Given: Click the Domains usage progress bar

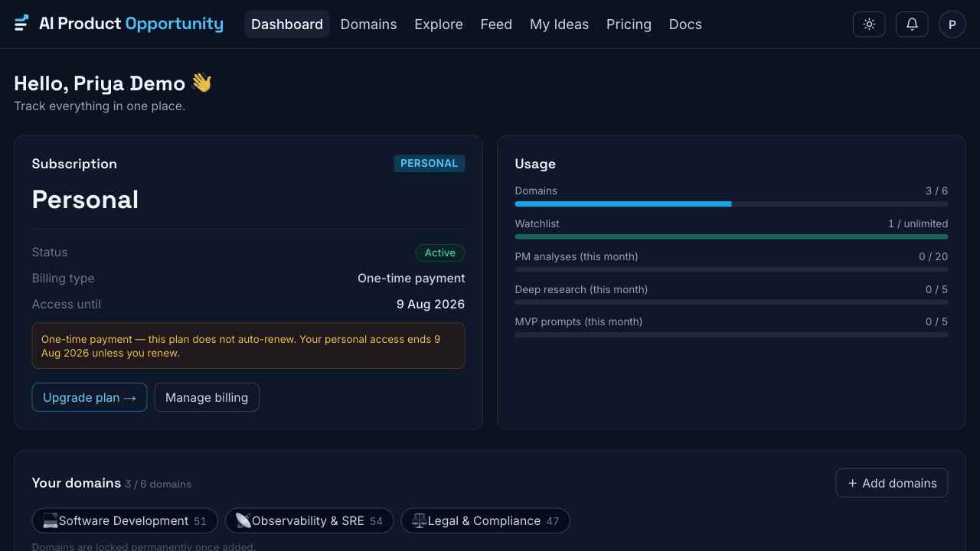Looking at the screenshot, I should (x=731, y=204).
